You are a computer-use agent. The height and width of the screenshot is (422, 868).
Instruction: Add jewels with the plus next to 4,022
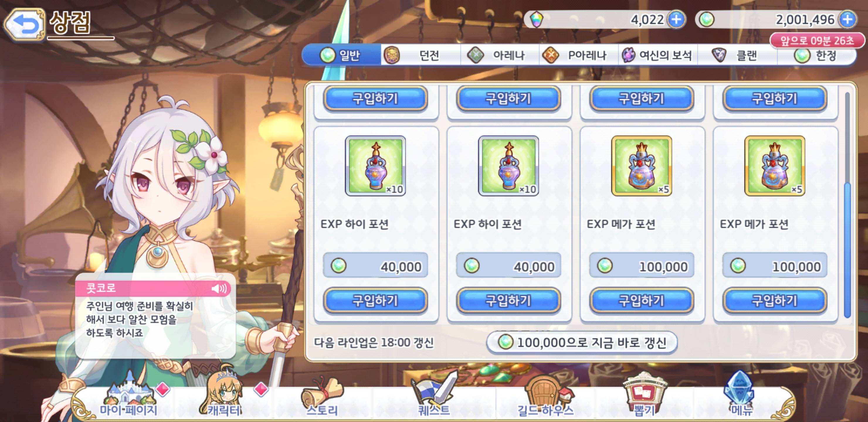677,20
